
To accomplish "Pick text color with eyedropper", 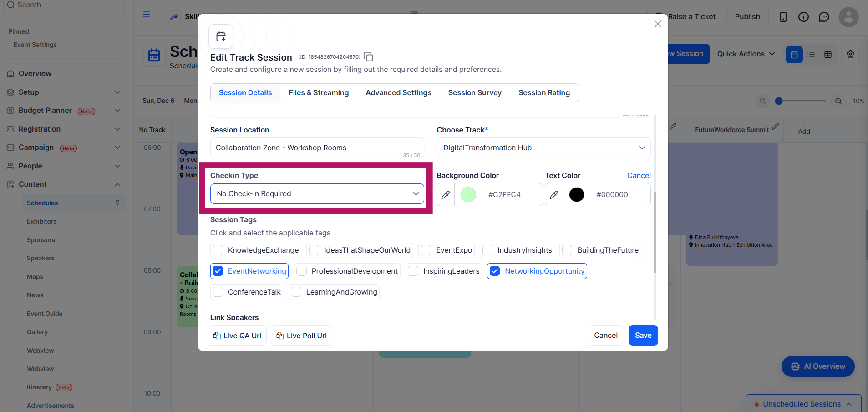I will click(554, 195).
